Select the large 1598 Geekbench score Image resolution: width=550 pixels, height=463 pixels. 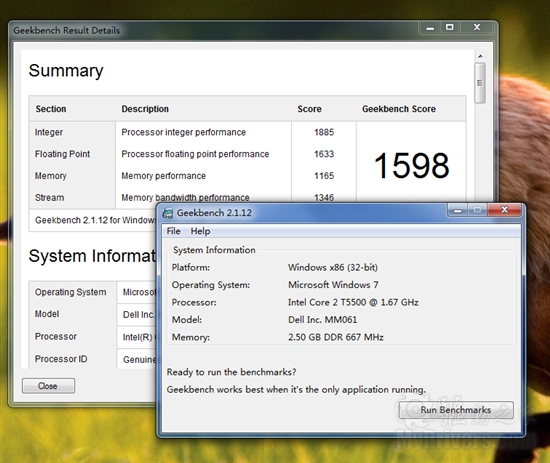pos(411,165)
